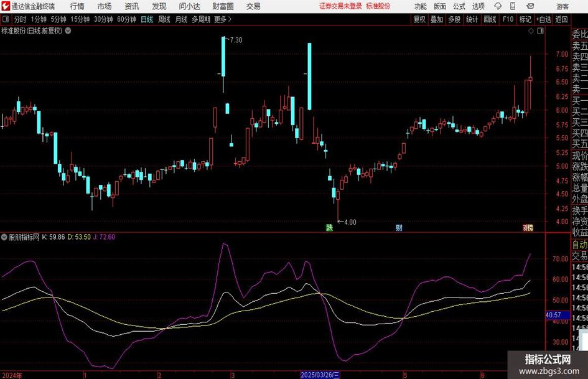Open the F10 company info button
The width and height of the screenshot is (588, 379).
[508, 19]
